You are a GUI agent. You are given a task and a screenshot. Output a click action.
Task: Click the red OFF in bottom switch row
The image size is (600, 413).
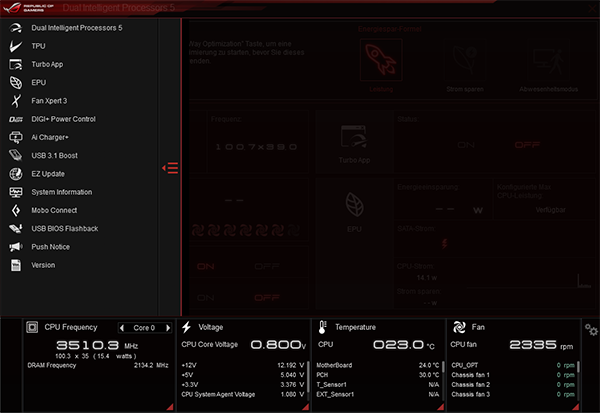click(267, 298)
